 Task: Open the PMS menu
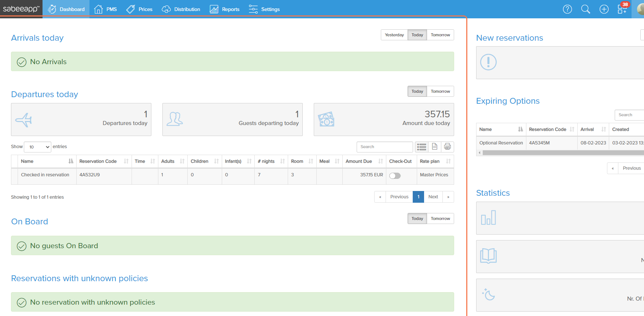(106, 9)
